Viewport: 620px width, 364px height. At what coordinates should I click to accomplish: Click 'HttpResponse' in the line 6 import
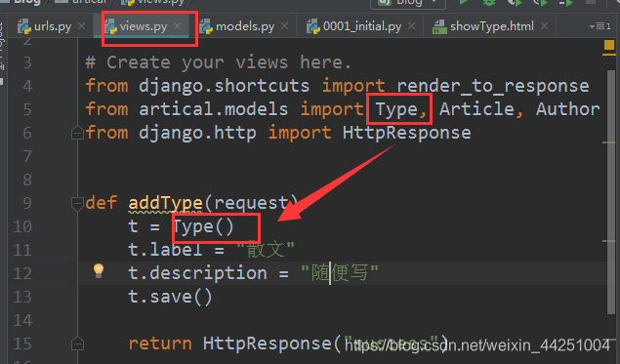(x=407, y=133)
